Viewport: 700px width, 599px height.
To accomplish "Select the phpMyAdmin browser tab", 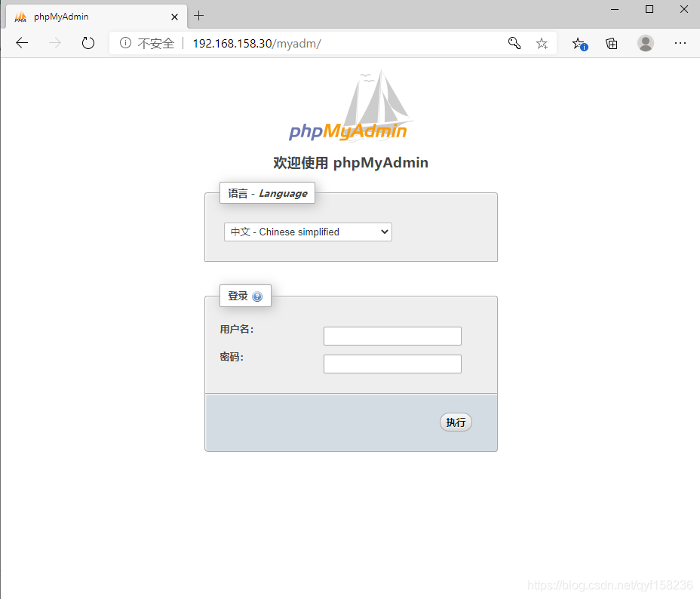I will coord(96,17).
